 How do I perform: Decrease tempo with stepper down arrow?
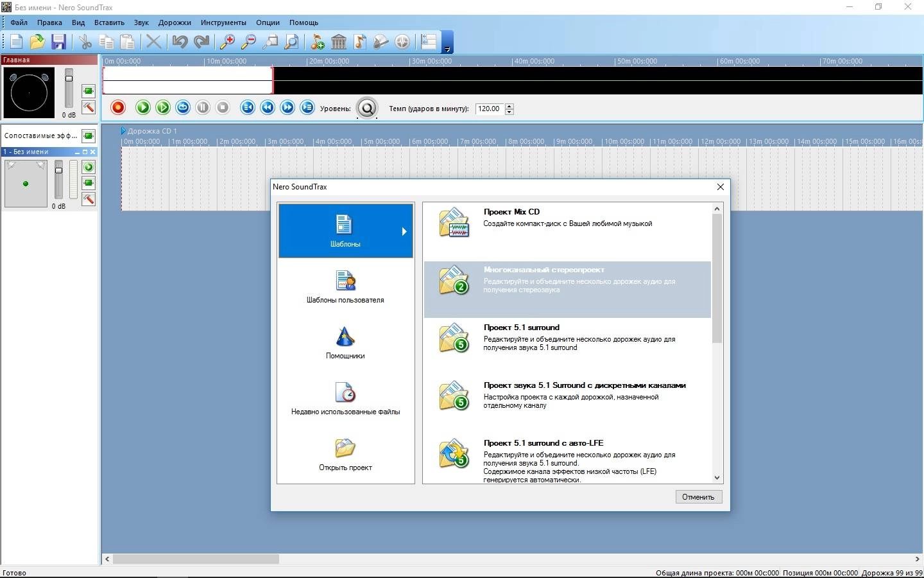pos(509,112)
